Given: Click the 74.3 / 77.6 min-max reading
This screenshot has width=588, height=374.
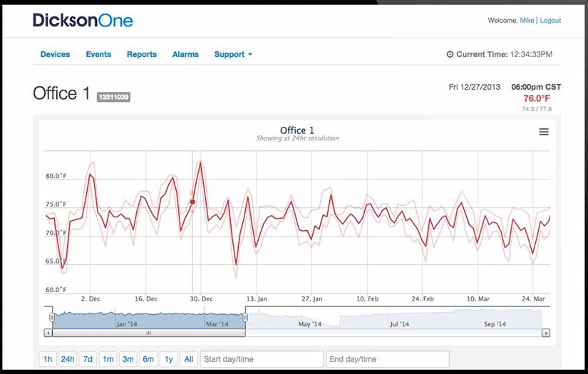Looking at the screenshot, I should [x=537, y=109].
